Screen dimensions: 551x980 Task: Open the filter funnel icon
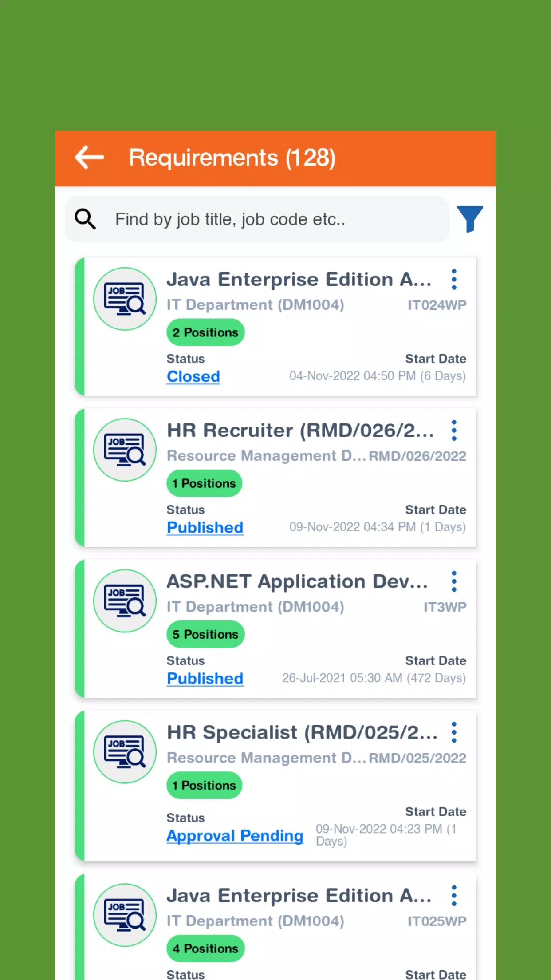470,219
